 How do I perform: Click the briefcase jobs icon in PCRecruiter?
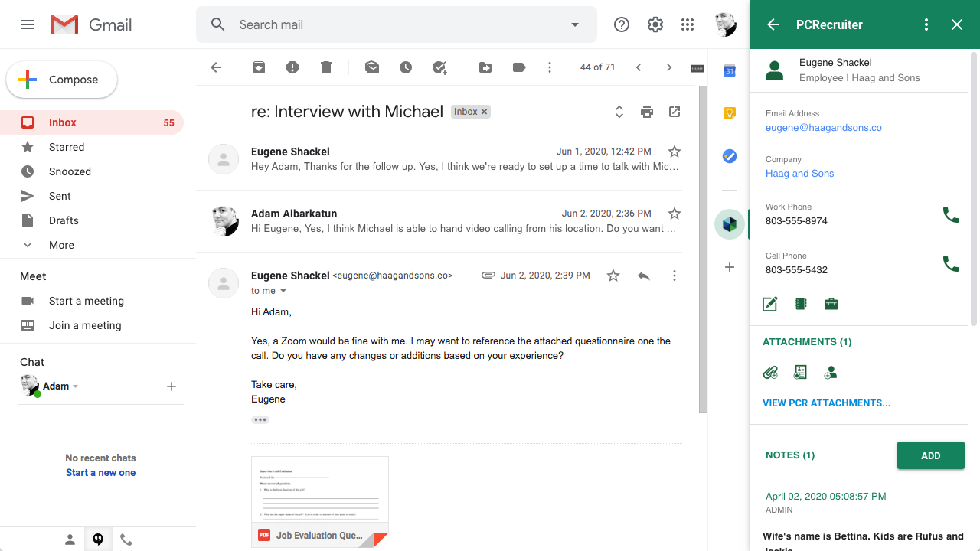pyautogui.click(x=831, y=304)
